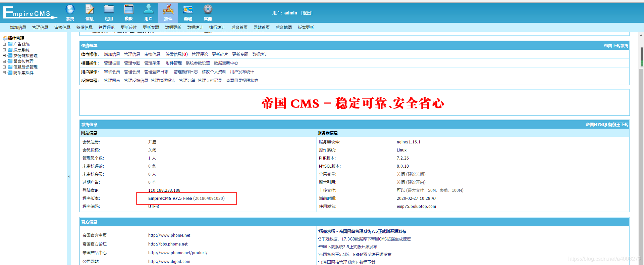Select the 广告系统 tree item label

21,44
